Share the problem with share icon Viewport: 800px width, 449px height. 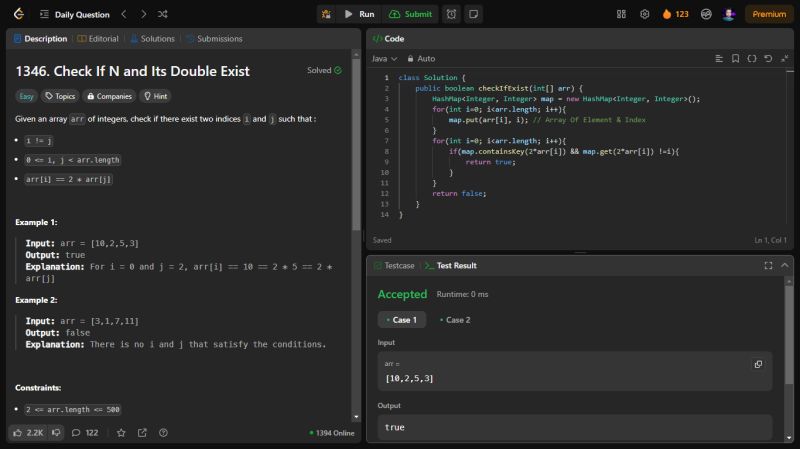tap(142, 433)
